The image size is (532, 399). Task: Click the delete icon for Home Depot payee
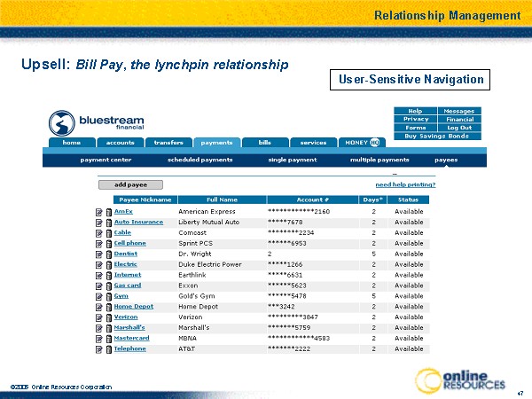(108, 307)
